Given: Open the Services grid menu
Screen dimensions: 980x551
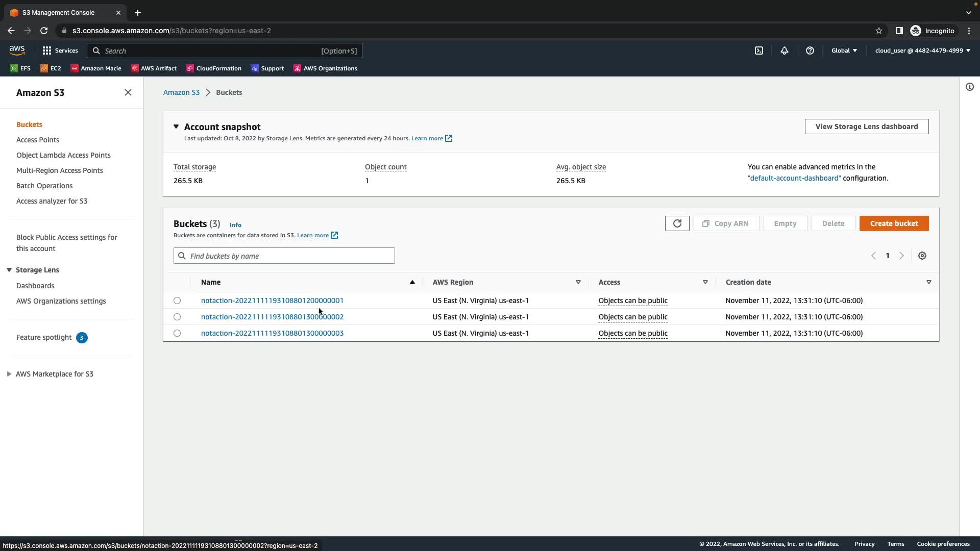Looking at the screenshot, I should pos(60,51).
